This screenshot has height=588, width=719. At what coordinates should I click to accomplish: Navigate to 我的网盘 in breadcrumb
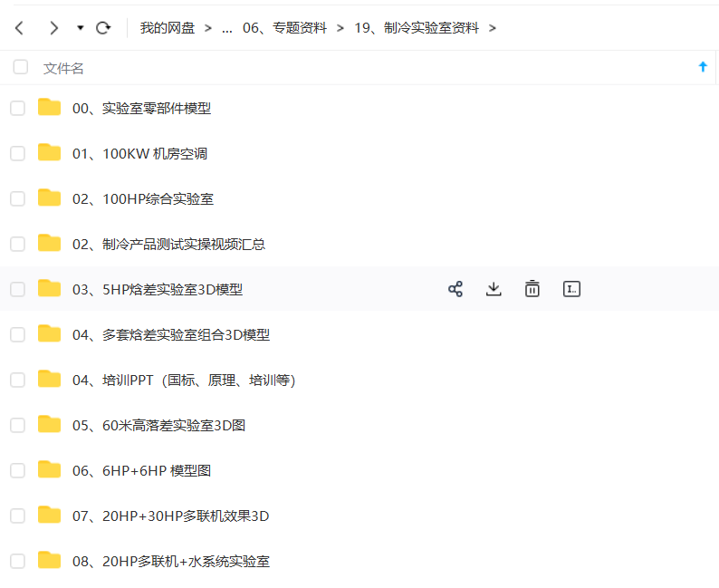click(x=168, y=28)
